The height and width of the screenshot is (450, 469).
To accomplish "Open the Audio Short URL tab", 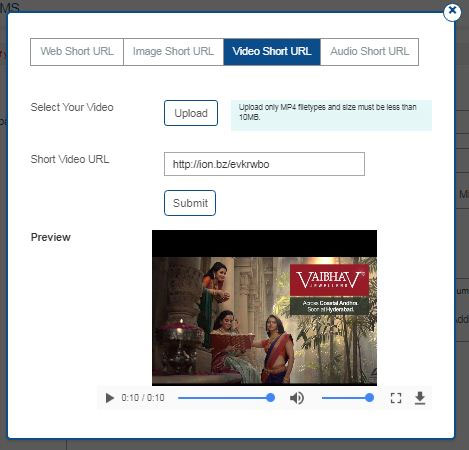I will pyautogui.click(x=370, y=52).
